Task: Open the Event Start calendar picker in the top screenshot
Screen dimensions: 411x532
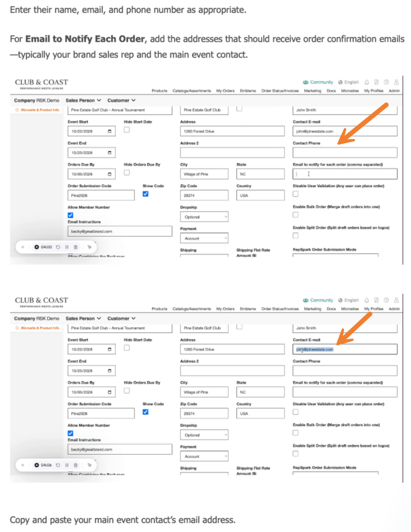Action: pos(110,131)
